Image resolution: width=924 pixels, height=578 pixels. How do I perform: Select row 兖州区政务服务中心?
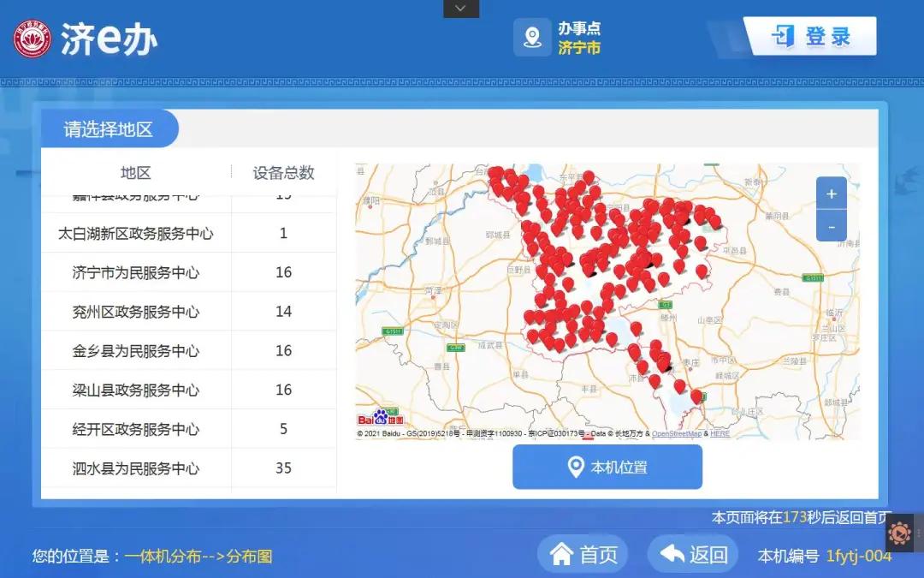tap(188, 312)
